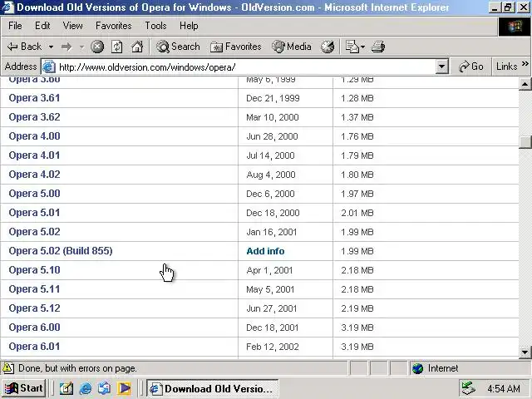
Task: Click the Dec 21, 1999 date cell
Action: click(273, 98)
